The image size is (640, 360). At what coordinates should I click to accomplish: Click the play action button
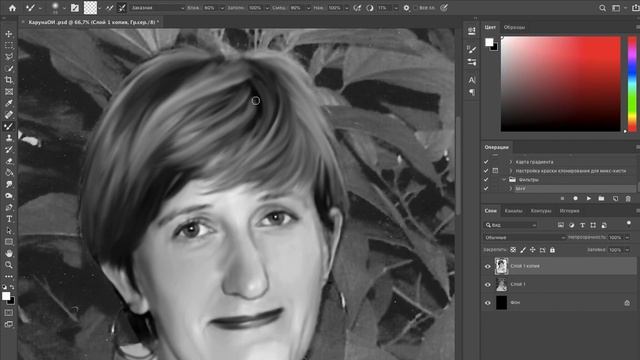coord(589,198)
